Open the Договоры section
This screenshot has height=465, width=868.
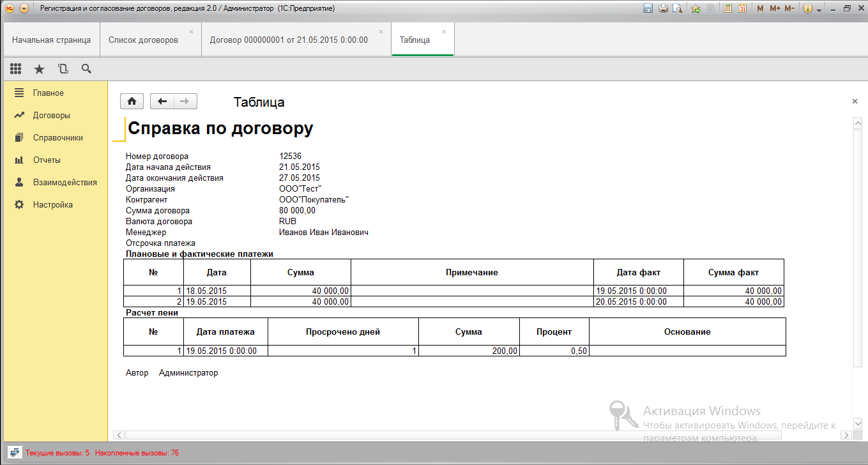click(56, 116)
